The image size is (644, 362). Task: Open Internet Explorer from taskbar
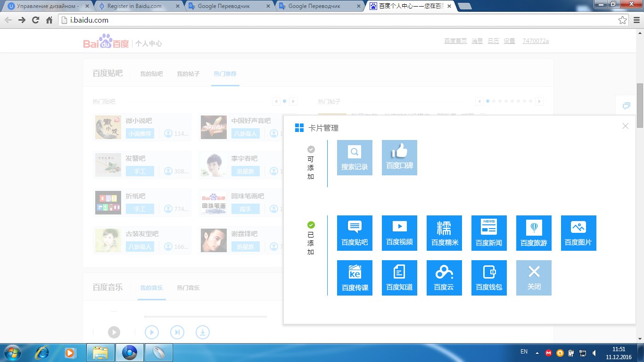(42, 353)
